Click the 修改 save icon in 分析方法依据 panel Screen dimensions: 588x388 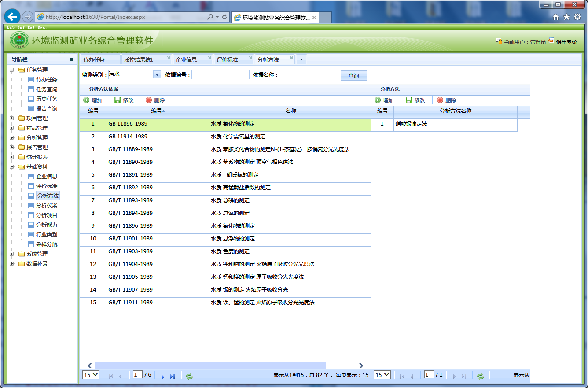pyautogui.click(x=118, y=100)
